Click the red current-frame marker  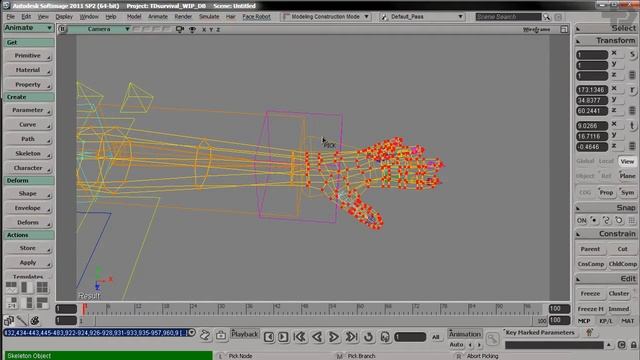[x=84, y=309]
